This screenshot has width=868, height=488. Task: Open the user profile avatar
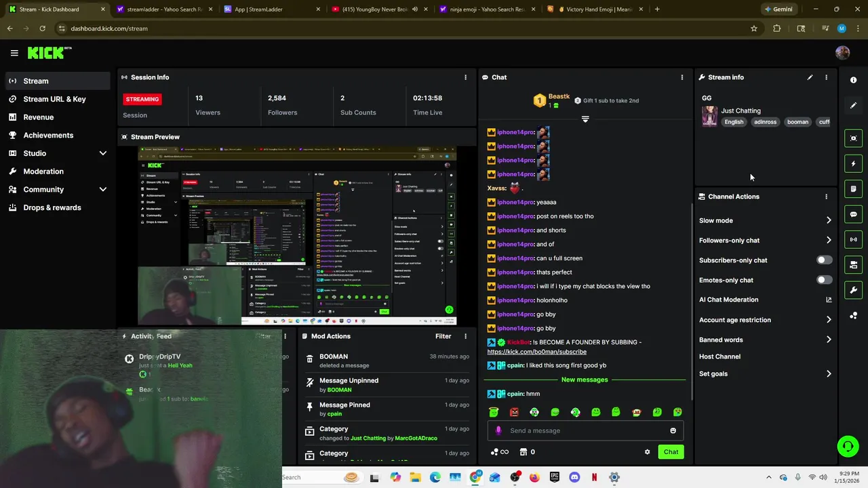pos(842,53)
